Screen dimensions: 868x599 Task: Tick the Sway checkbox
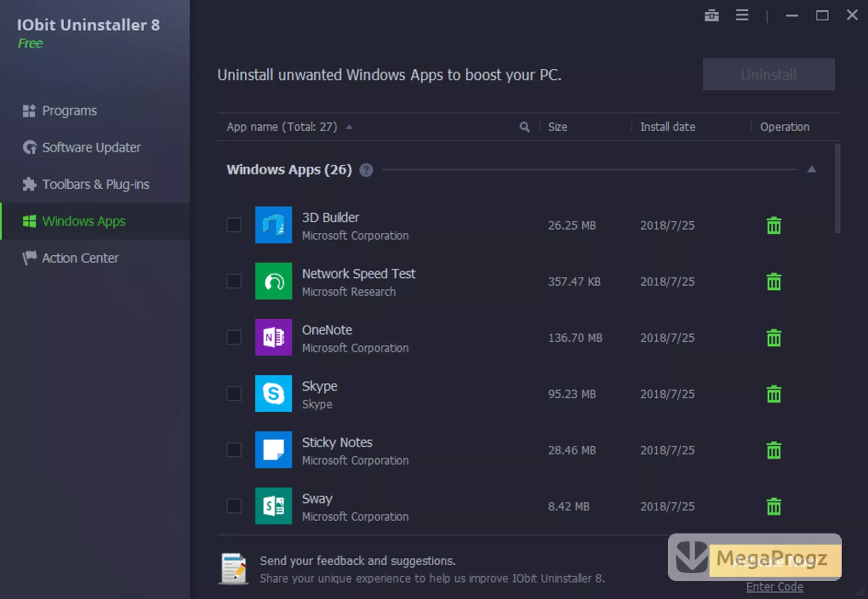234,506
